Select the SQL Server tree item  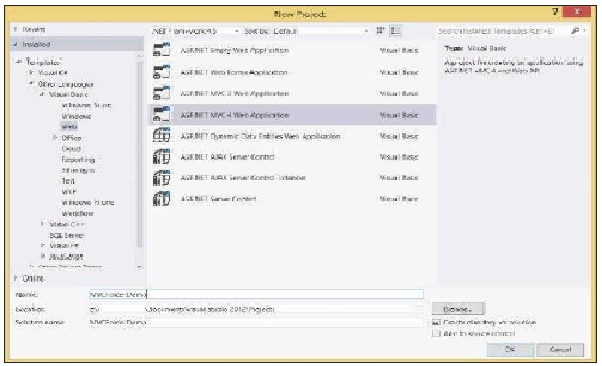(67, 235)
